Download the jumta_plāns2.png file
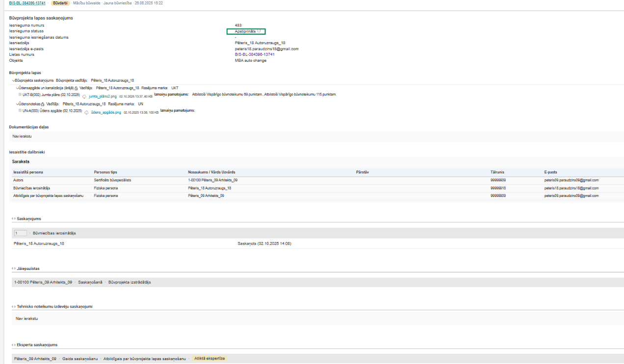 pyautogui.click(x=103, y=97)
